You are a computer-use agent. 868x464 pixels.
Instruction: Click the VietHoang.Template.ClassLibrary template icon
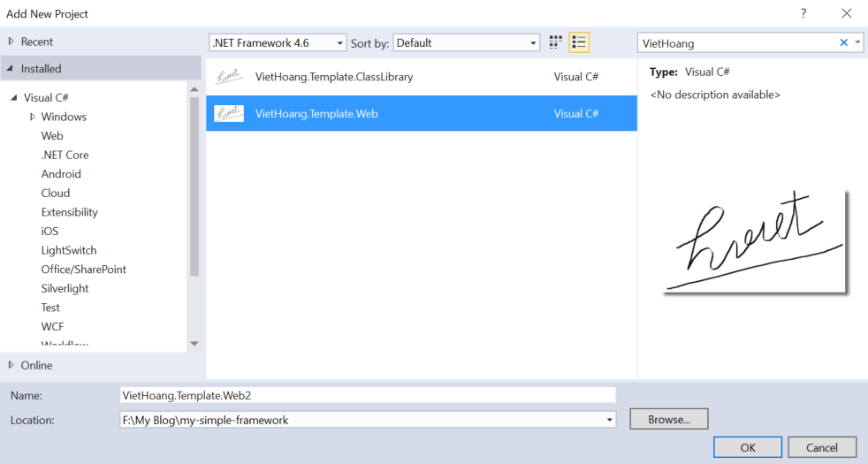229,77
